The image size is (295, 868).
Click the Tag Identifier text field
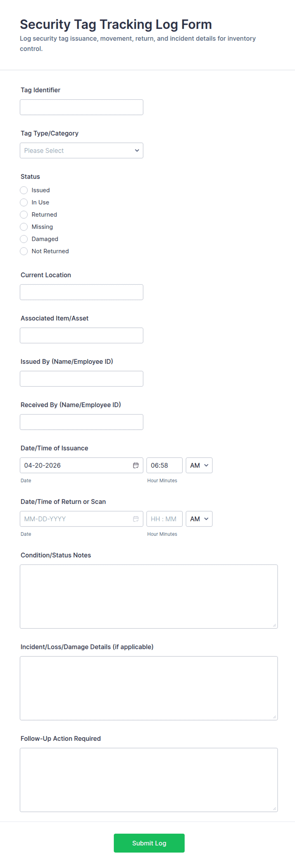(82, 107)
